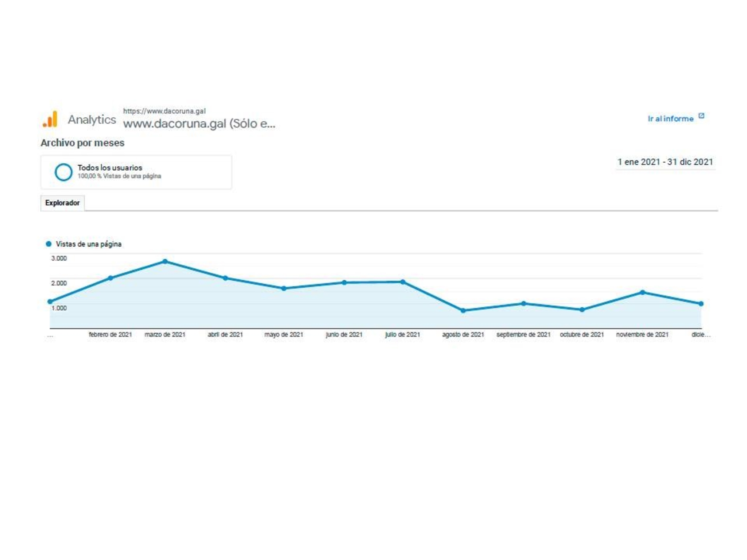Viewport: 747px width, 560px height.
Task: Click the Google Analytics logo icon
Action: pyautogui.click(x=50, y=119)
